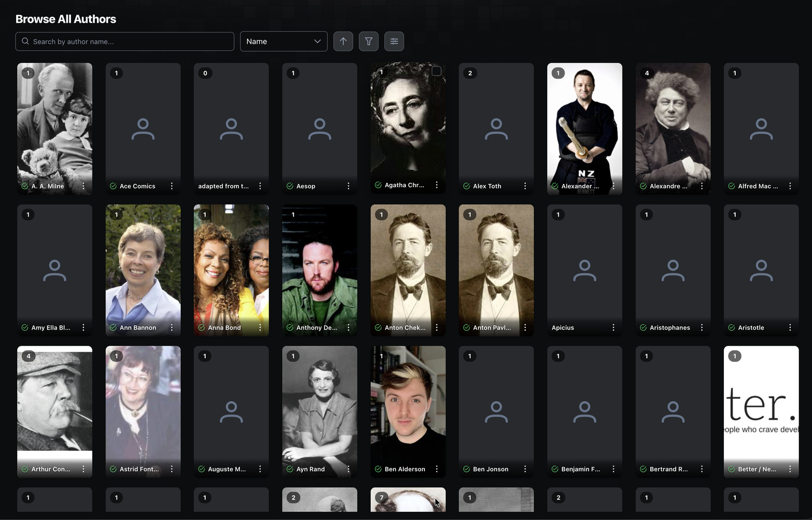Click the author name 'Amy Ella Bl...'
Viewport: 812px width, 520px height.
(51, 328)
